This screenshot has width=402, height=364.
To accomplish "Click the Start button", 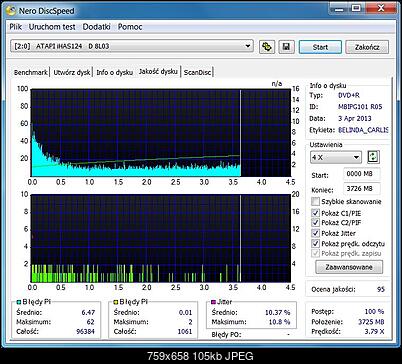I will pos(320,47).
